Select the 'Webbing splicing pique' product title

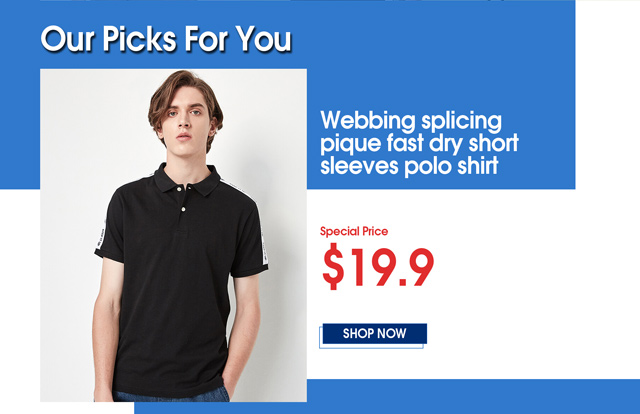pos(419,143)
